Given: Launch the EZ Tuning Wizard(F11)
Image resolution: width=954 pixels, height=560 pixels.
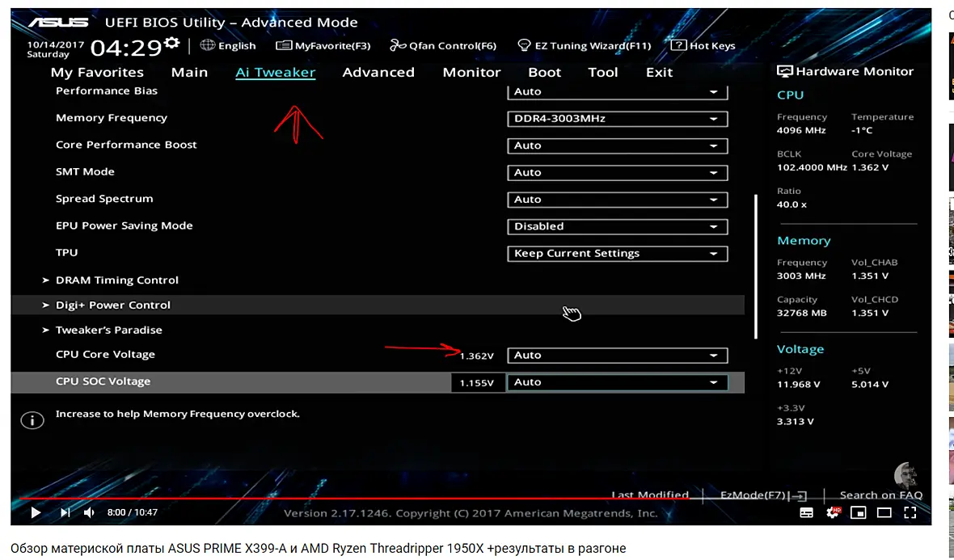Looking at the screenshot, I should pyautogui.click(x=584, y=45).
